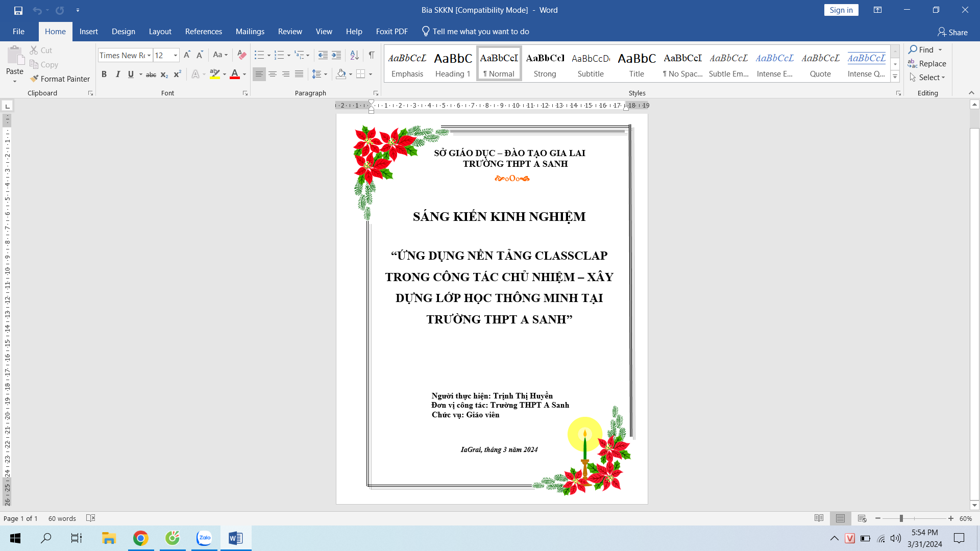This screenshot has width=980, height=551.
Task: Center align the paragraph
Action: (273, 74)
